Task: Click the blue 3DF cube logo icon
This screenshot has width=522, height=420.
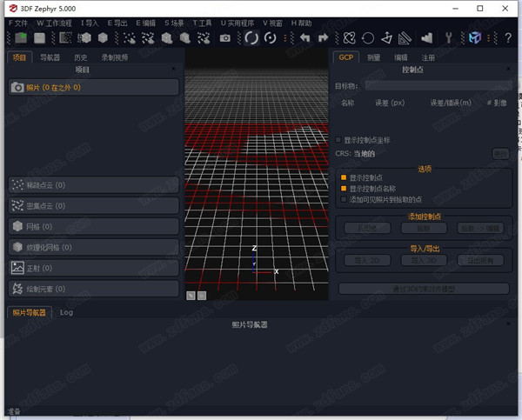Action: [475, 38]
